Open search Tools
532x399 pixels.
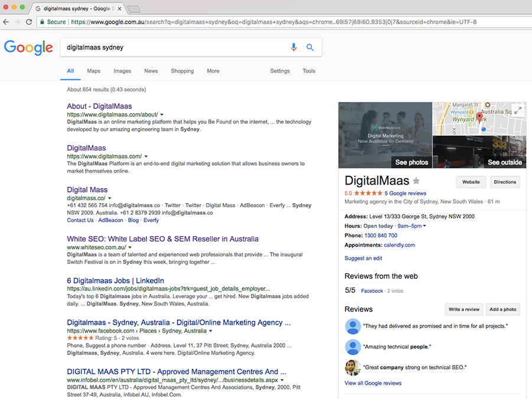coord(309,71)
